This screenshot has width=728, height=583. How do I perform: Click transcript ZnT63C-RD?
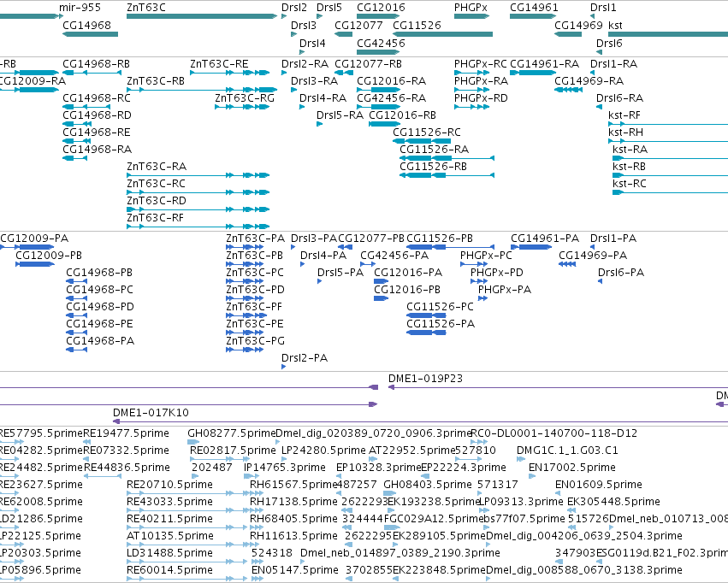(x=157, y=200)
